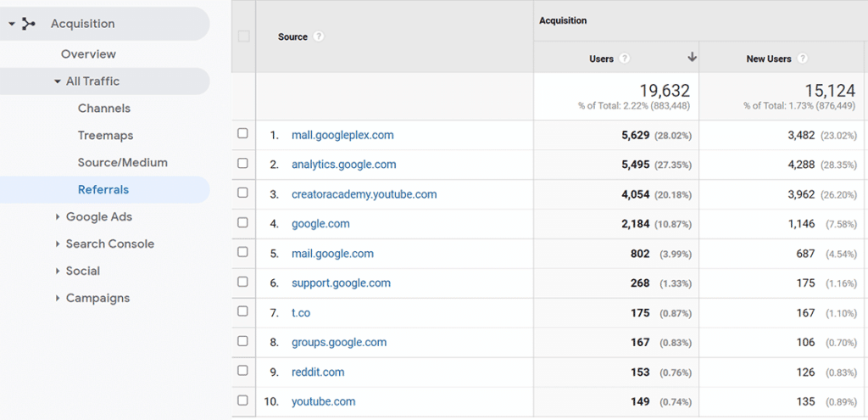This screenshot has width=868, height=420.
Task: Open the reddit.com source link
Action: pos(318,372)
